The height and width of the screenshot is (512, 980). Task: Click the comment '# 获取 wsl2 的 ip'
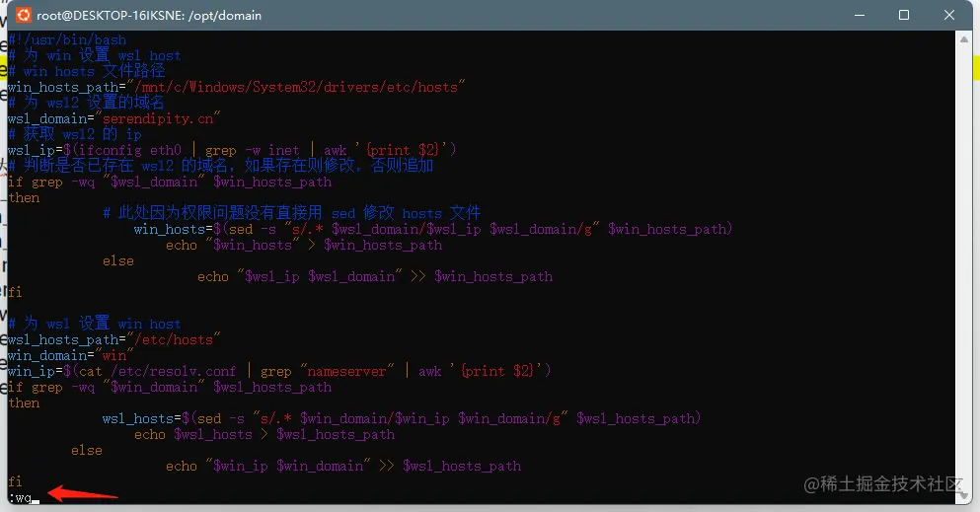(75, 134)
